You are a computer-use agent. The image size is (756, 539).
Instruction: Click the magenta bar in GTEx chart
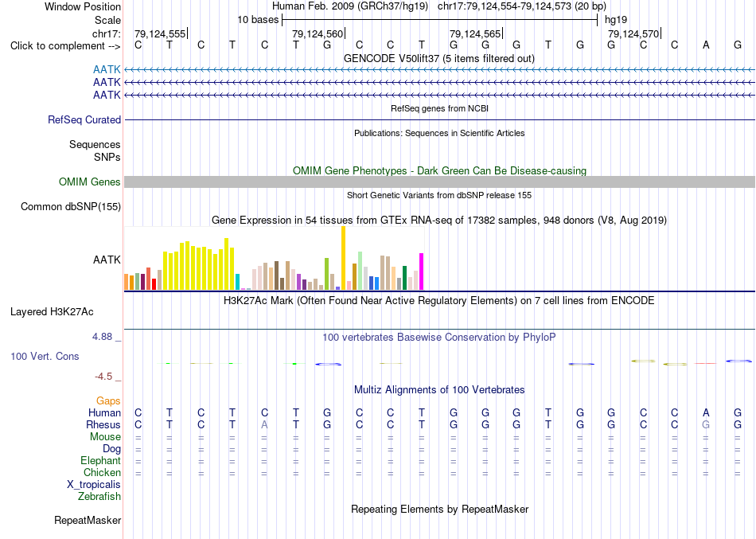[x=422, y=271]
